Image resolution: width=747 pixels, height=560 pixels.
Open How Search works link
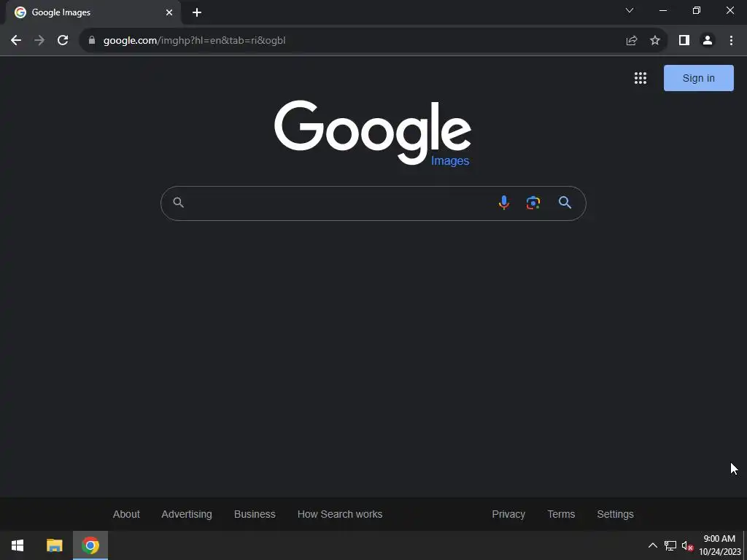pyautogui.click(x=340, y=514)
